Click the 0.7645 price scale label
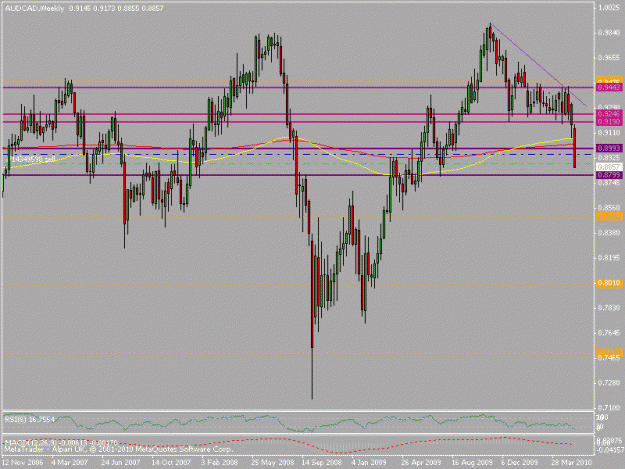The width and height of the screenshot is (625, 469). click(609, 332)
